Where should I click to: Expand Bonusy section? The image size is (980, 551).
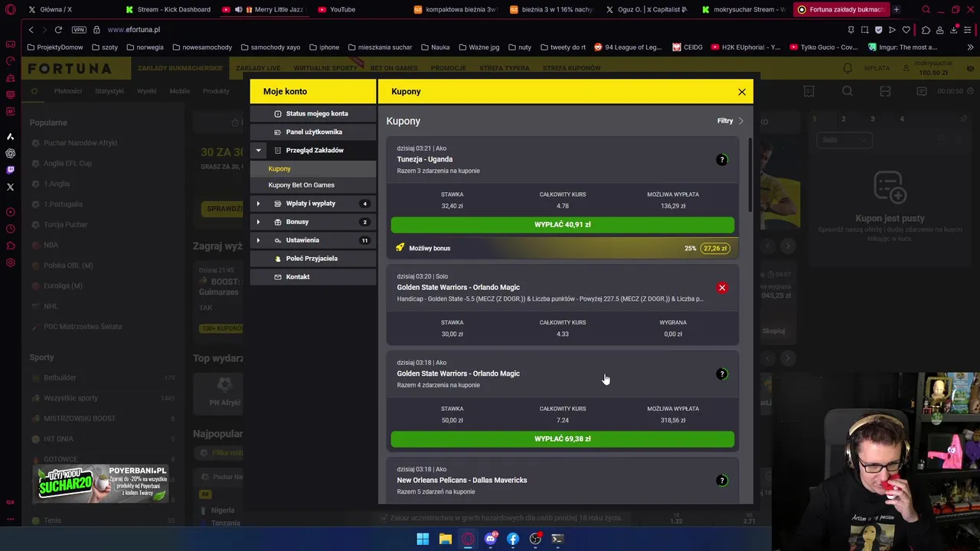click(258, 222)
